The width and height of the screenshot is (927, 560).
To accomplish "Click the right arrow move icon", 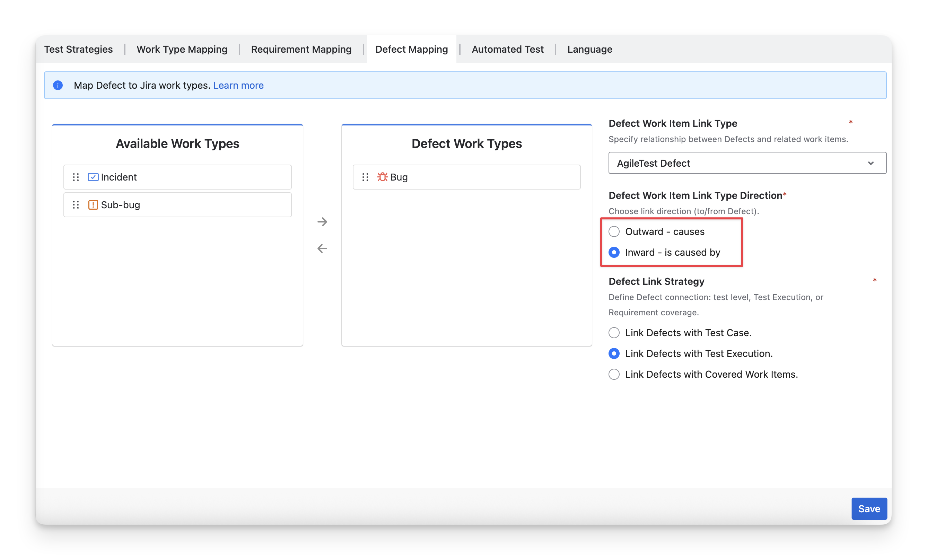I will (x=322, y=221).
